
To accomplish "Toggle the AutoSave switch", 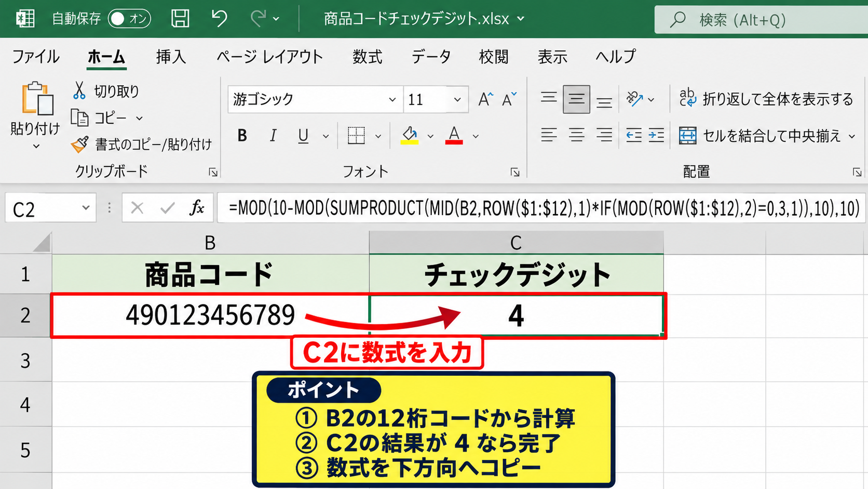I will pyautogui.click(x=129, y=19).
